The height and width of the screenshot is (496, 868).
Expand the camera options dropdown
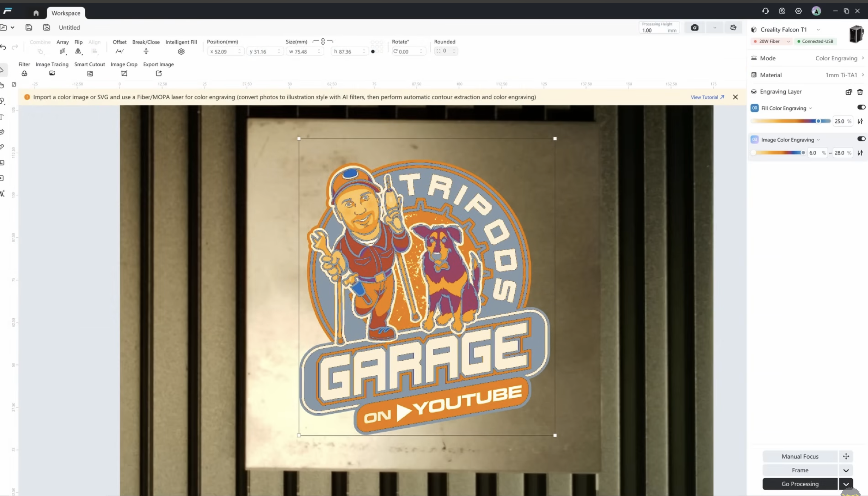pos(715,27)
